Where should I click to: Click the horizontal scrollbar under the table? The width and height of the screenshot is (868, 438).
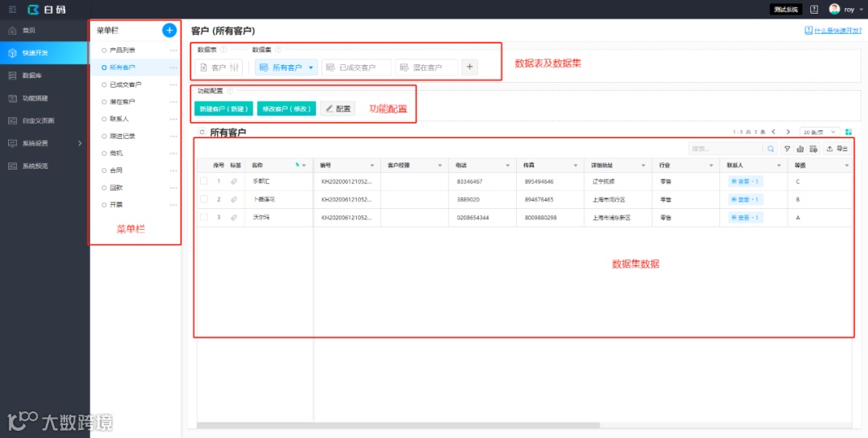(x=399, y=425)
